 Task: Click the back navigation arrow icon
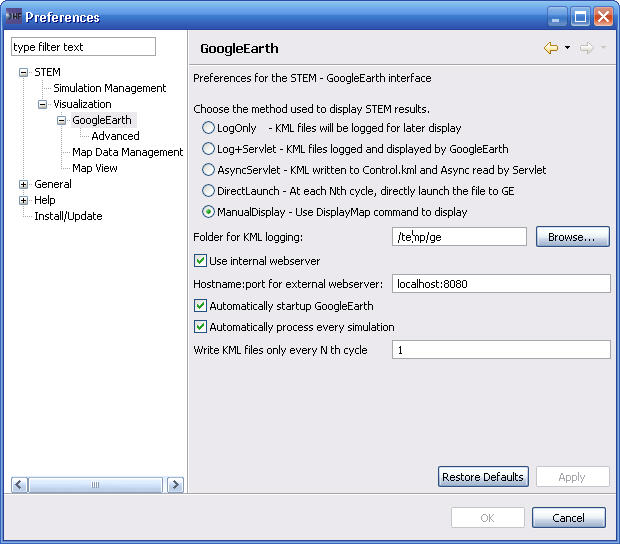[x=551, y=48]
